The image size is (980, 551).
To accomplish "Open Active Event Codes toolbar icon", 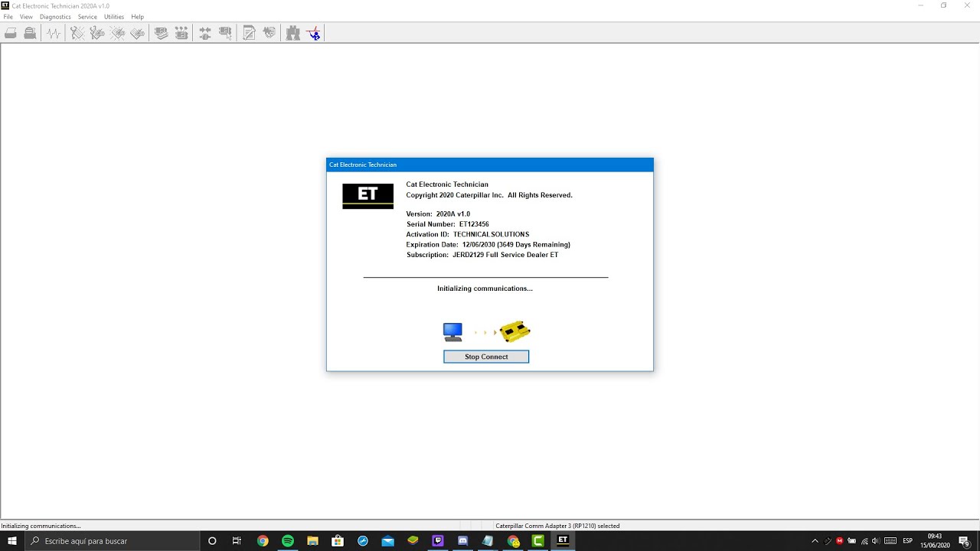I will pos(117,33).
